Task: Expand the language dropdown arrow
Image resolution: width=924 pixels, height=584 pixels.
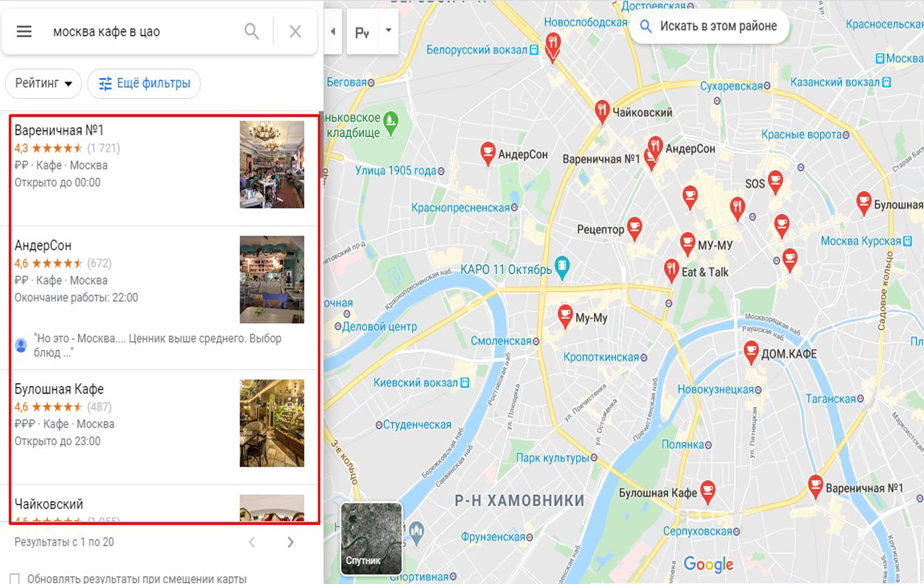Action: pos(388,31)
